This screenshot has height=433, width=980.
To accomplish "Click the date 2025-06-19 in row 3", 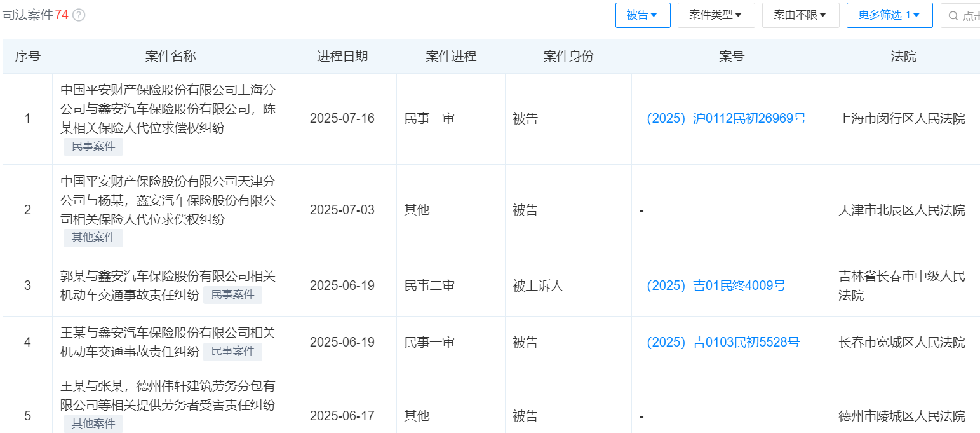I will click(342, 286).
